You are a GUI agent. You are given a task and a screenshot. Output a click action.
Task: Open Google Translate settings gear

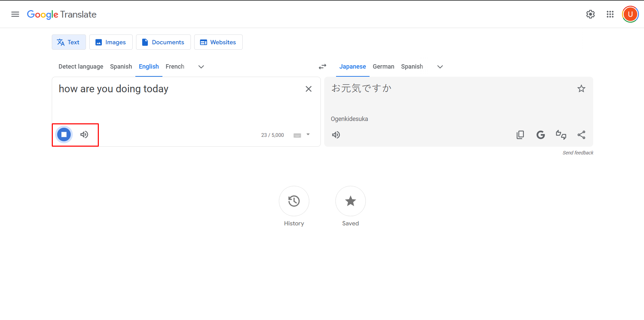(590, 14)
